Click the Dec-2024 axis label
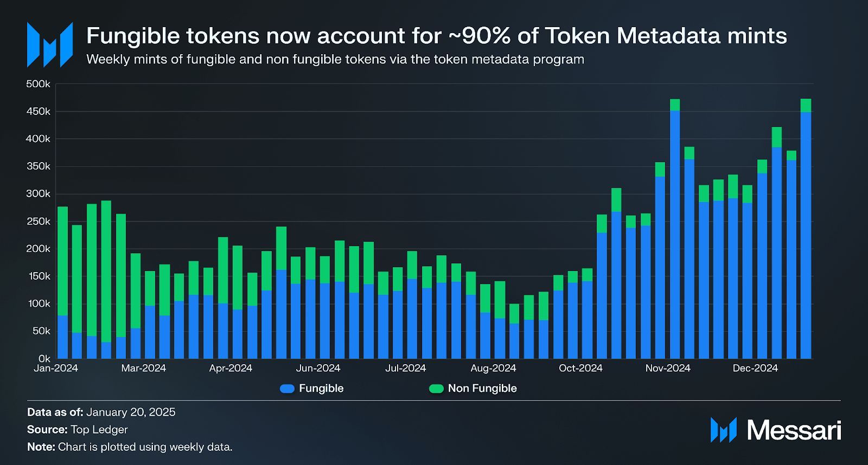 coord(755,368)
